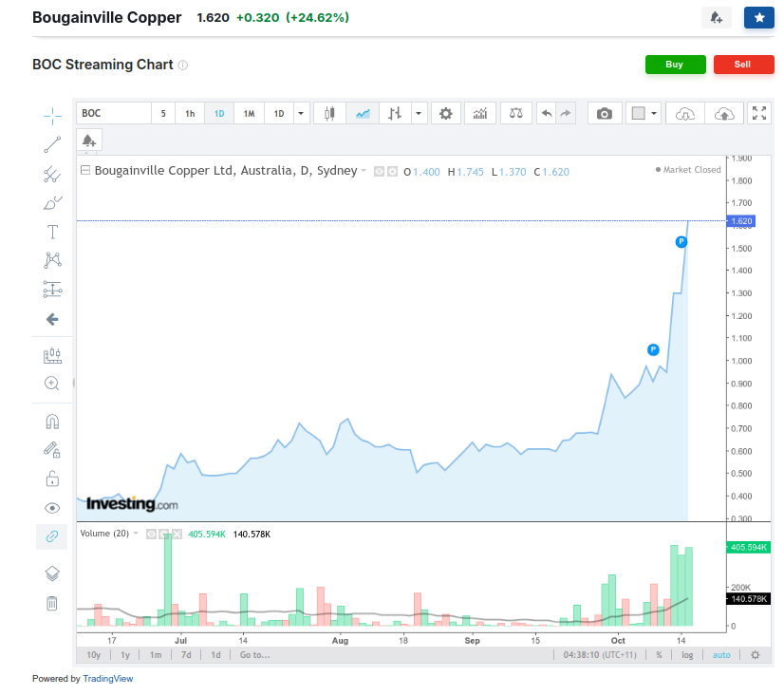Delete all drawings with trash icon
This screenshot has height=695, width=784.
tap(52, 604)
